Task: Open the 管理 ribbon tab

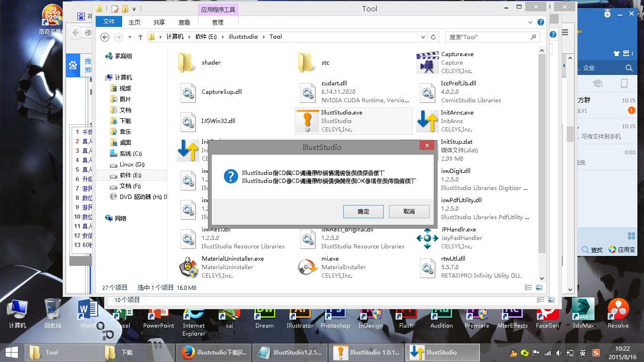Action: click(218, 22)
